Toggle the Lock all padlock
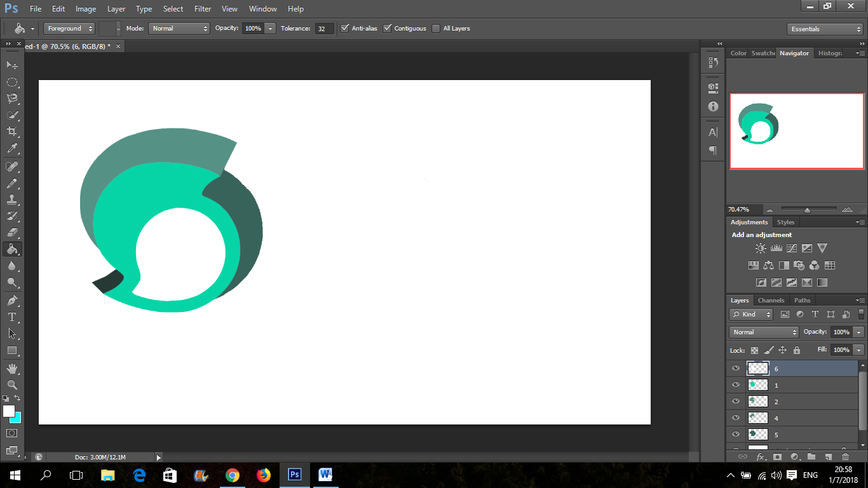 pyautogui.click(x=796, y=350)
